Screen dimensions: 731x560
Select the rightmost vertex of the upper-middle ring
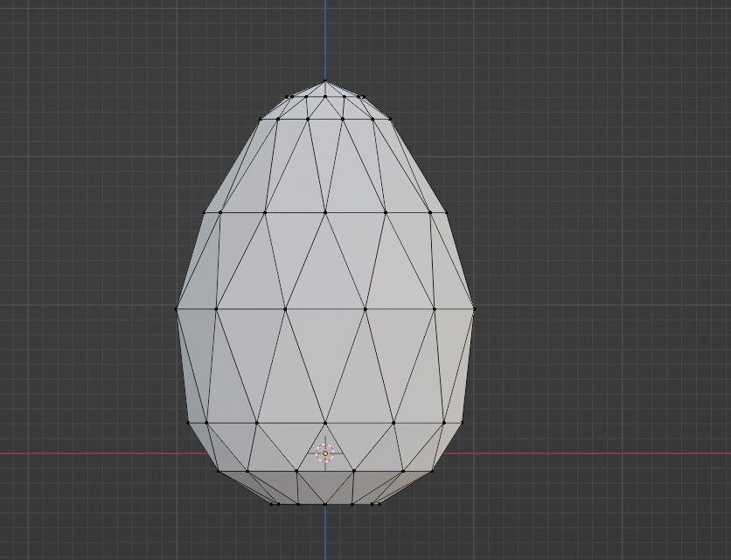446,211
